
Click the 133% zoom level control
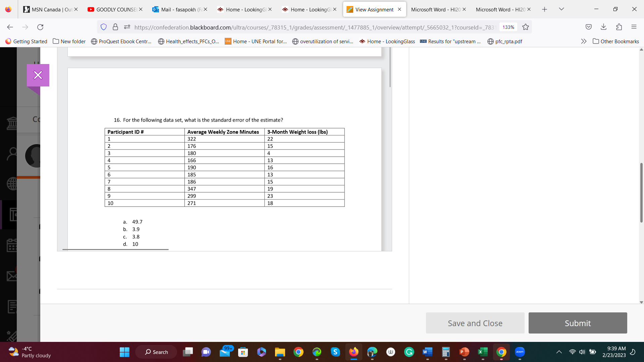508,27
